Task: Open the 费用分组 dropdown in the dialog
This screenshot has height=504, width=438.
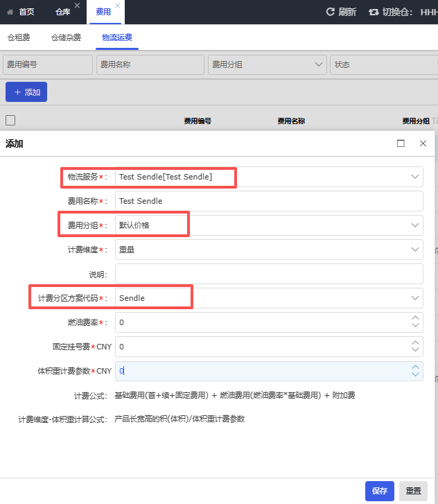Action: point(415,225)
